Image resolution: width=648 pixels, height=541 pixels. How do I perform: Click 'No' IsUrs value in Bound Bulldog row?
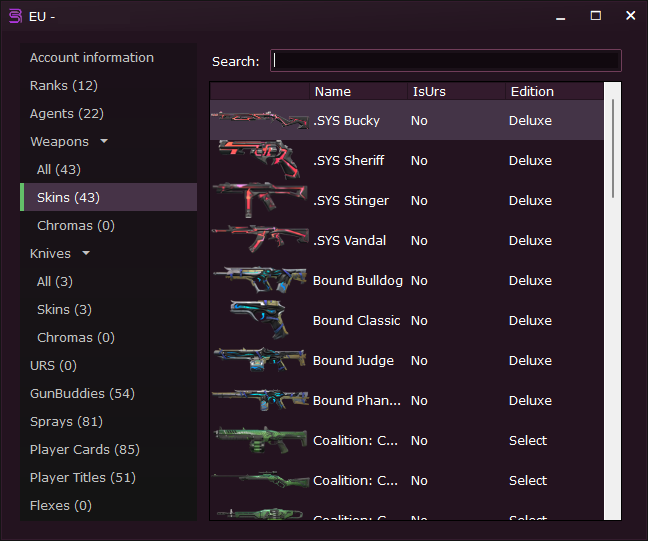pyautogui.click(x=419, y=281)
